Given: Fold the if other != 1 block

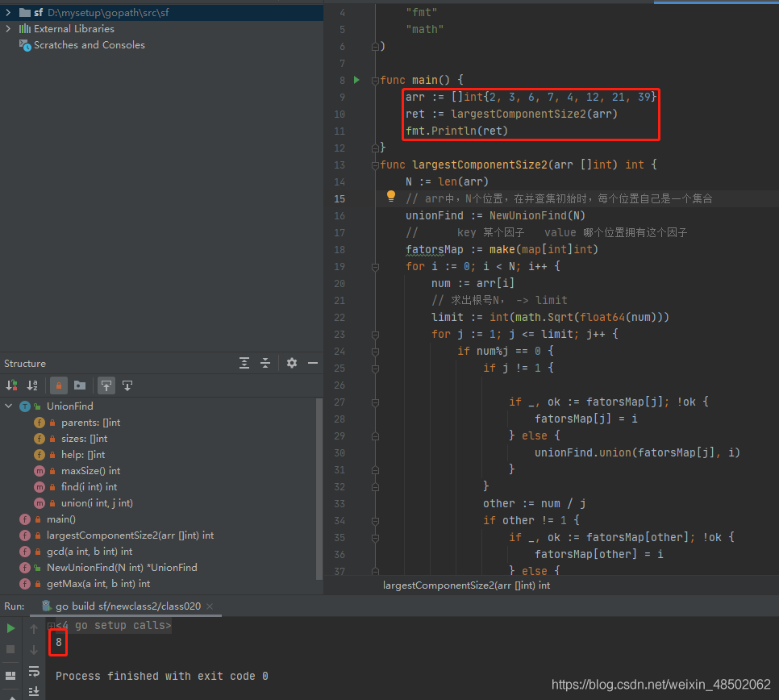Looking at the screenshot, I should (375, 521).
